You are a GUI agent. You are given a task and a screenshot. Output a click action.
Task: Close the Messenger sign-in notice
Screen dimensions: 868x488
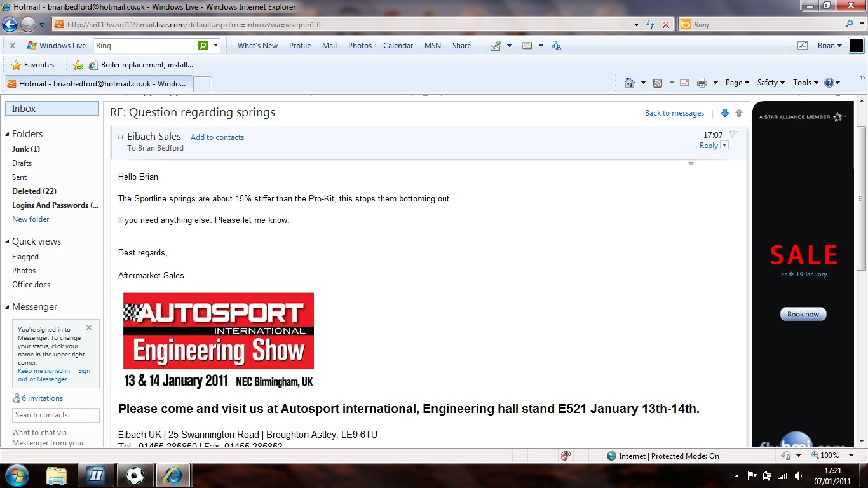click(x=89, y=327)
